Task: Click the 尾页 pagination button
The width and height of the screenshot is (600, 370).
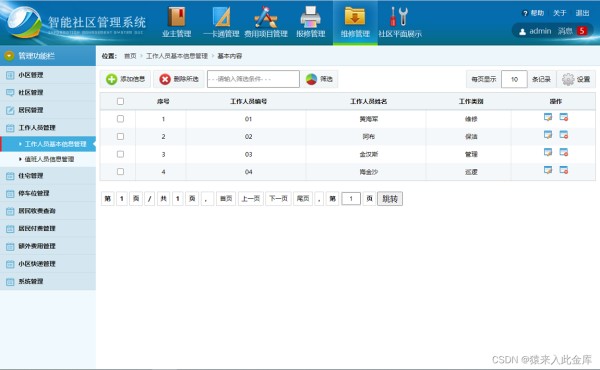Action: (303, 199)
